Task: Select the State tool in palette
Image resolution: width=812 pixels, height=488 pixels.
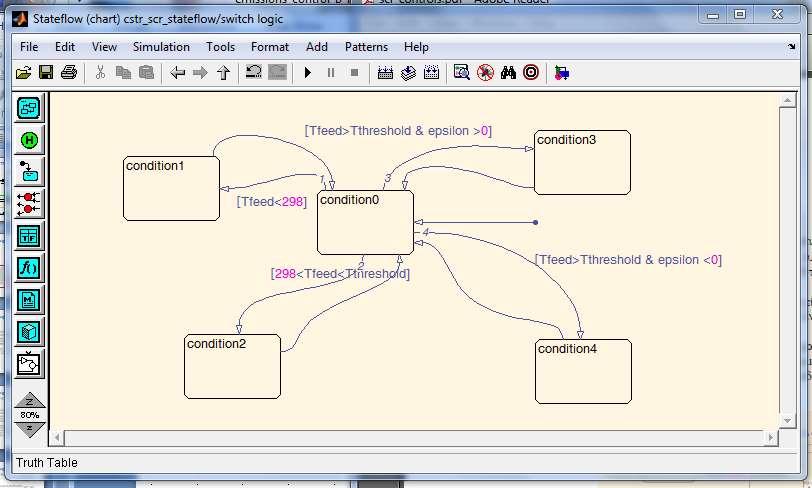Action: coord(28,108)
